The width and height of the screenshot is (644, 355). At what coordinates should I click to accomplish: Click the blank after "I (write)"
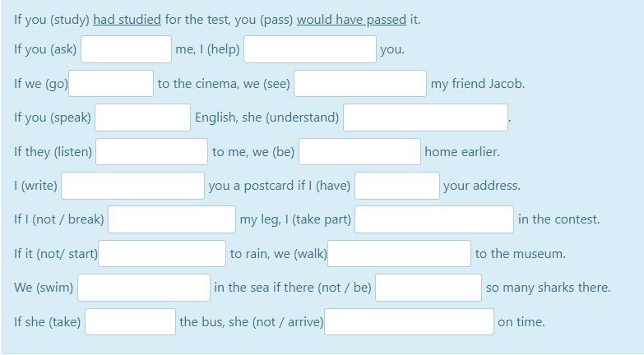coord(132,186)
